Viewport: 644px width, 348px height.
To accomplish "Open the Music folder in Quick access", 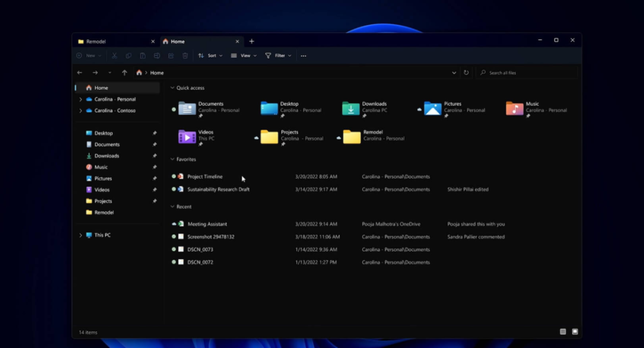I will coord(515,108).
